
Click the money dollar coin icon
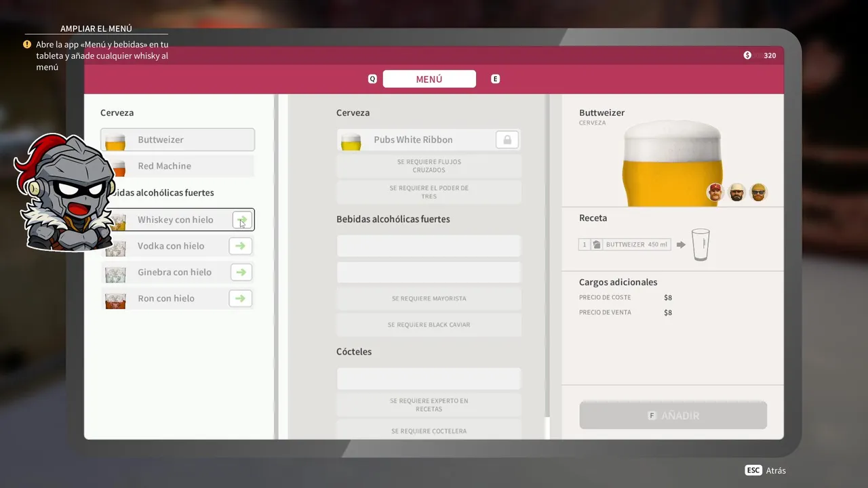pos(747,56)
